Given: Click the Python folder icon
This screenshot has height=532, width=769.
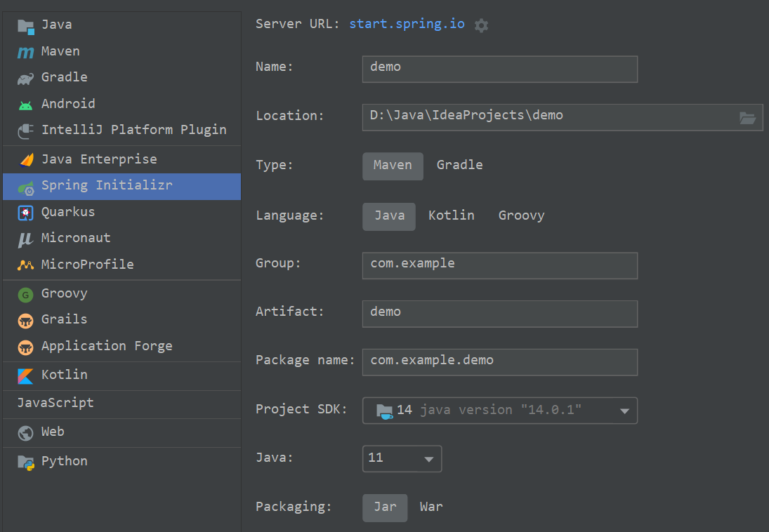Looking at the screenshot, I should tap(26, 463).
